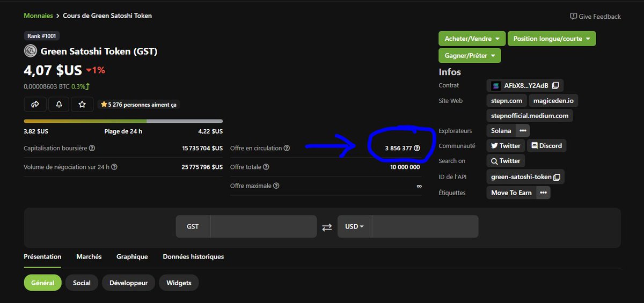
Task: Click the high price 4,22 $US
Action: click(210, 131)
